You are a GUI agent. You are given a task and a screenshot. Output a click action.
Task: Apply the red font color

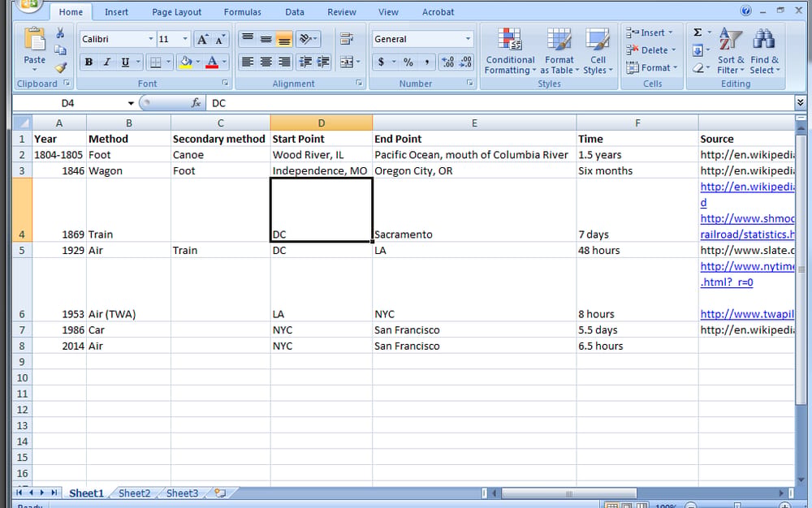212,62
